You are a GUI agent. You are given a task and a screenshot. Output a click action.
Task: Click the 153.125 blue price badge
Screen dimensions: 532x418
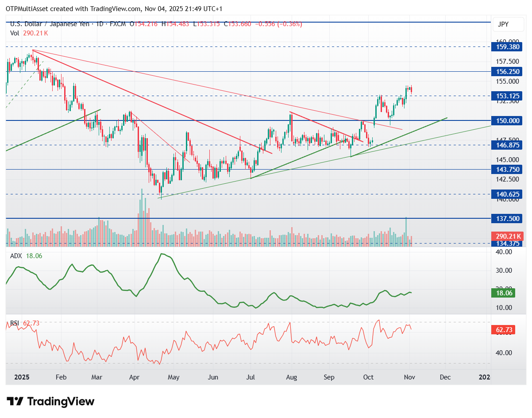(x=507, y=96)
